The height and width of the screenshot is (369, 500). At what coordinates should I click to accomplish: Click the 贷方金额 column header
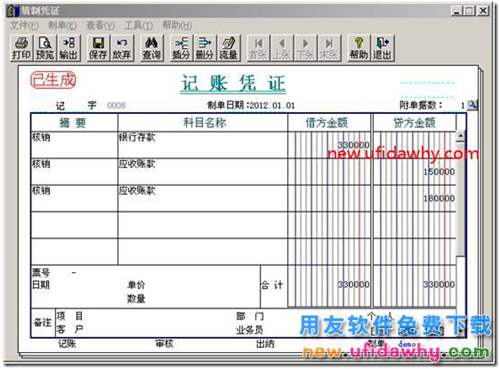click(x=414, y=123)
